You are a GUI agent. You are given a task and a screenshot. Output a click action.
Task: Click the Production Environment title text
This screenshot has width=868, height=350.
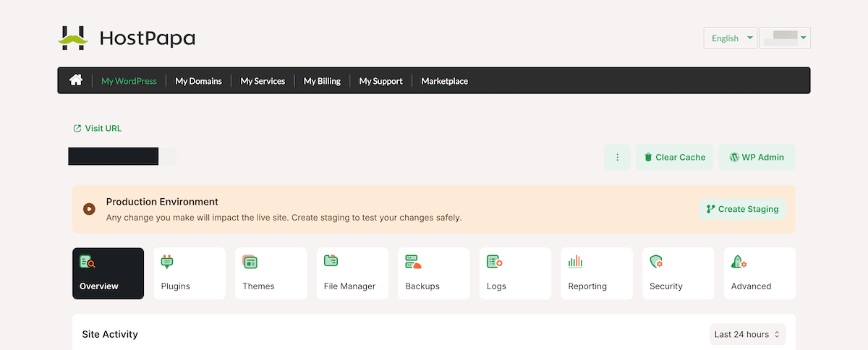coord(162,202)
